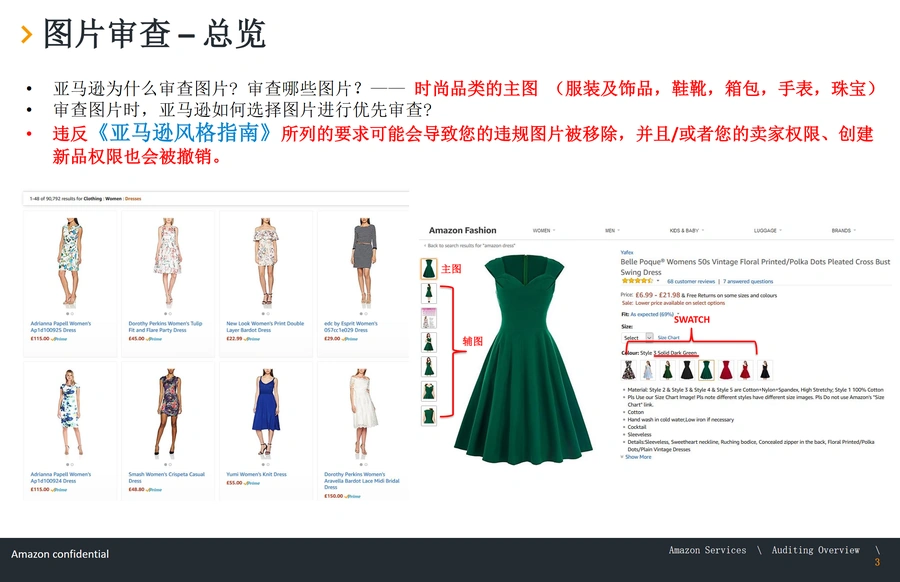
Task: Expand Show More product details
Action: pos(636,457)
